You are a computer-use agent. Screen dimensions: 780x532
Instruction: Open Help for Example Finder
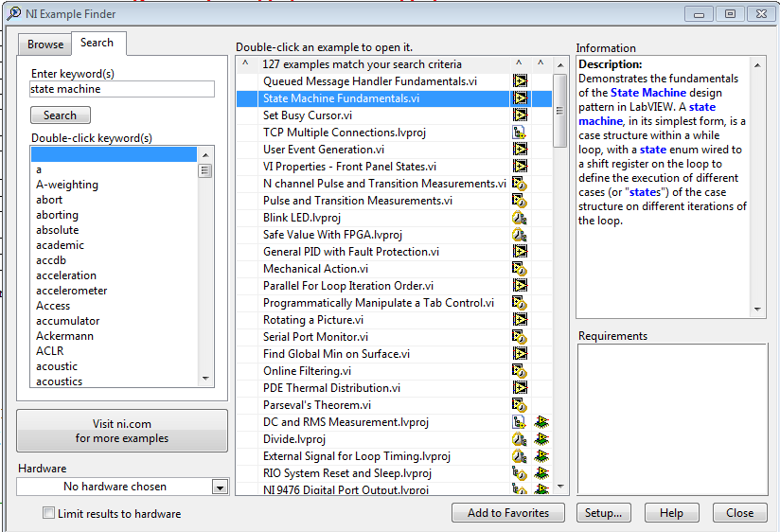pyautogui.click(x=671, y=512)
